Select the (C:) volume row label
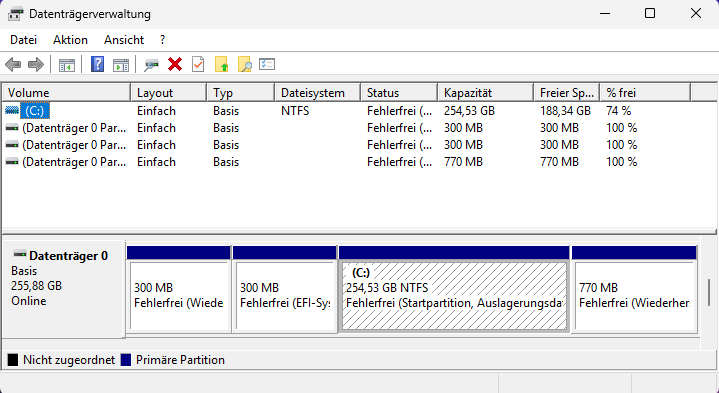This screenshot has height=393, width=719. 34,111
